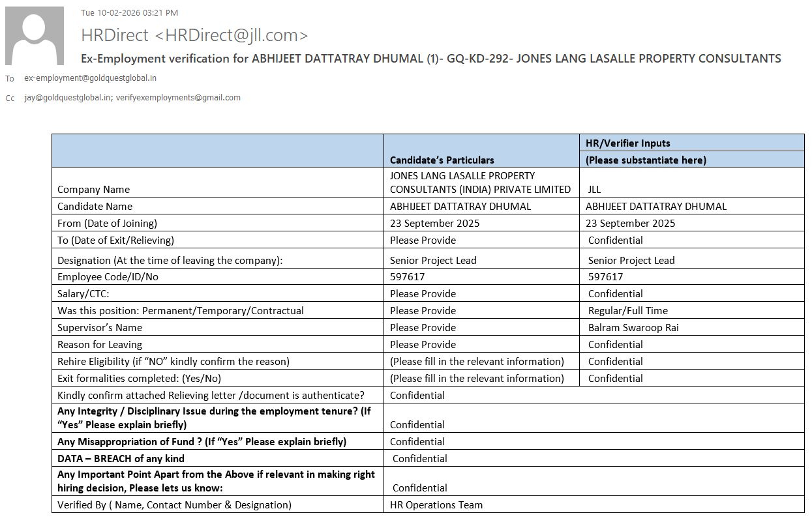Click the 'Salary/CTC:' row label
812x526 pixels.
coord(83,294)
